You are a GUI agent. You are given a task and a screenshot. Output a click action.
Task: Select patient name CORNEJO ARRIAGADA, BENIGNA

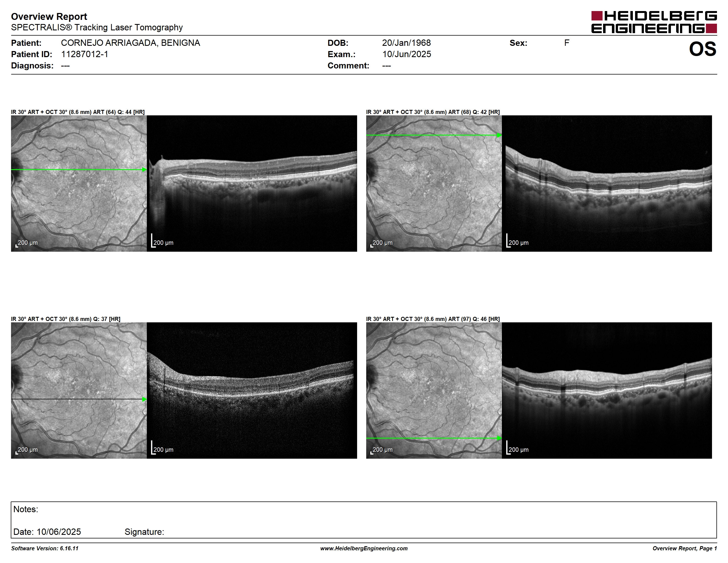click(130, 43)
